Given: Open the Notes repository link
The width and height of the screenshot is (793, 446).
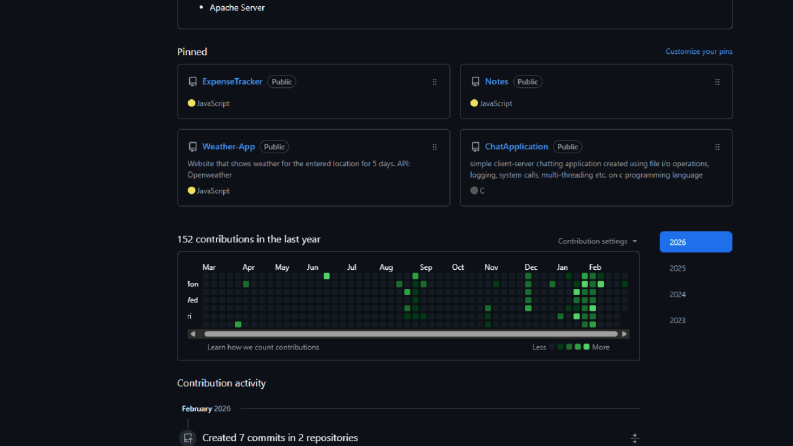Looking at the screenshot, I should 496,81.
